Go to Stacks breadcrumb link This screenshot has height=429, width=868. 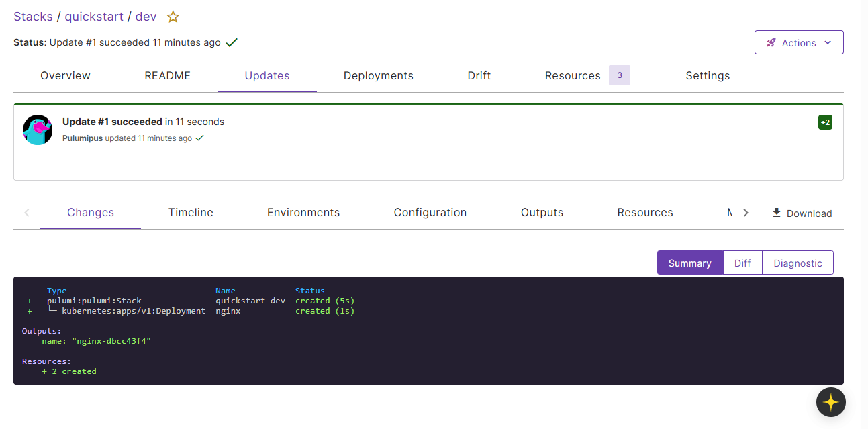pos(33,17)
